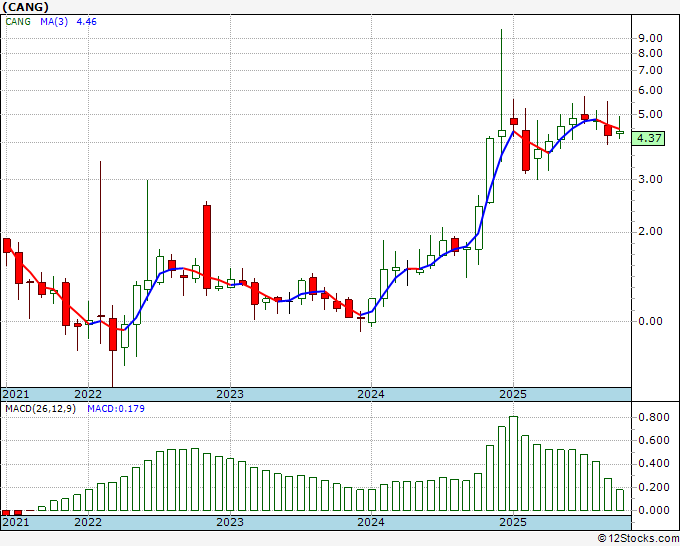Click the 0.400 MACD axis label
Screen dimensions: 680x546
[x=654, y=464]
